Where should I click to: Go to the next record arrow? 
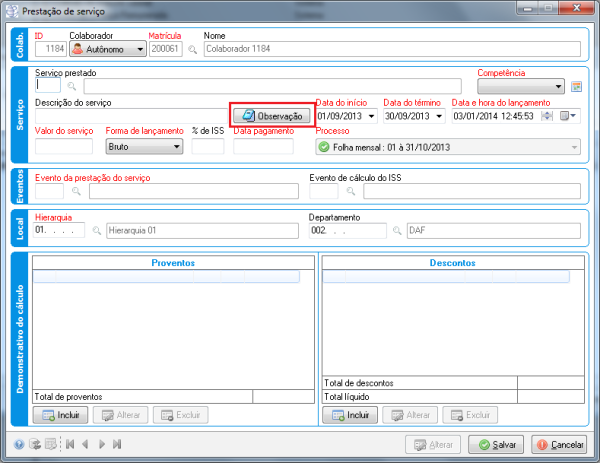[101, 444]
